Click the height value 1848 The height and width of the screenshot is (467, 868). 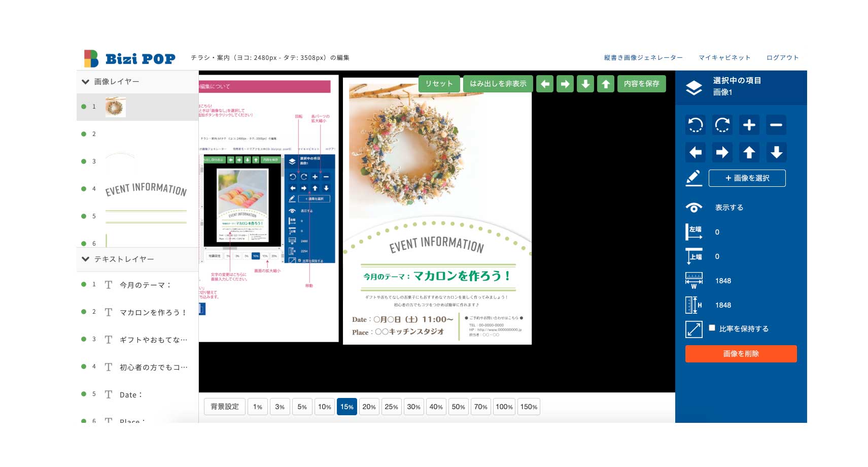[x=723, y=305]
